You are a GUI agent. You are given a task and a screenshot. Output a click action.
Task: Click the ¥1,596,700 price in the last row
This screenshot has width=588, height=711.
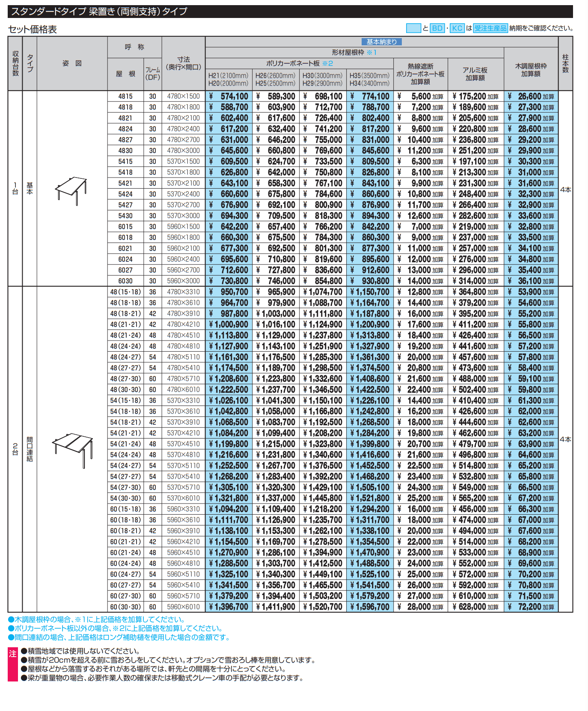370,607
